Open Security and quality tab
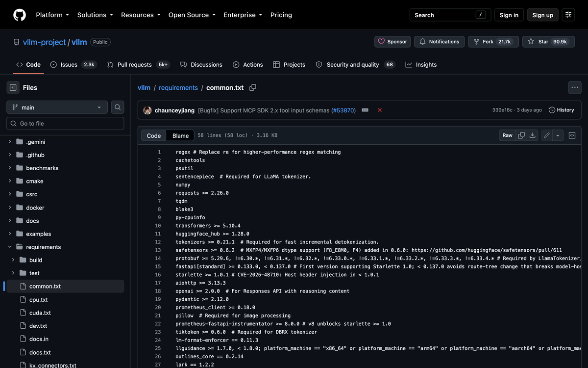 tap(355, 65)
